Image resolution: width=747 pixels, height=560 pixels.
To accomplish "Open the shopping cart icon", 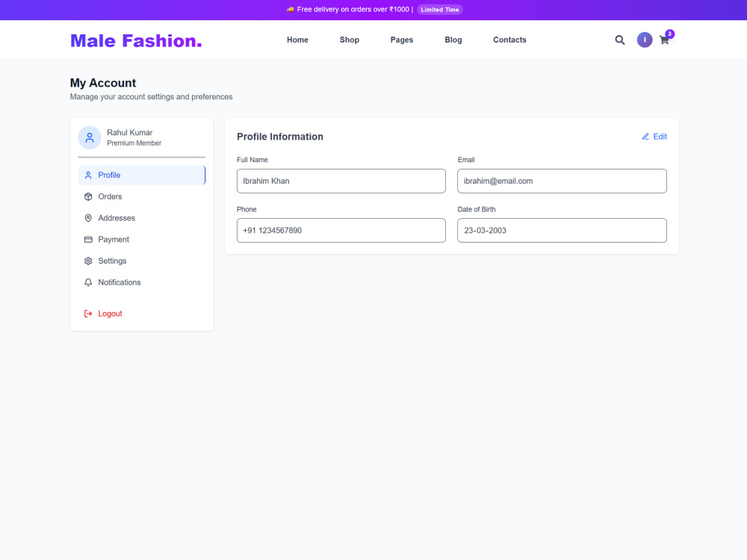I will pos(663,40).
